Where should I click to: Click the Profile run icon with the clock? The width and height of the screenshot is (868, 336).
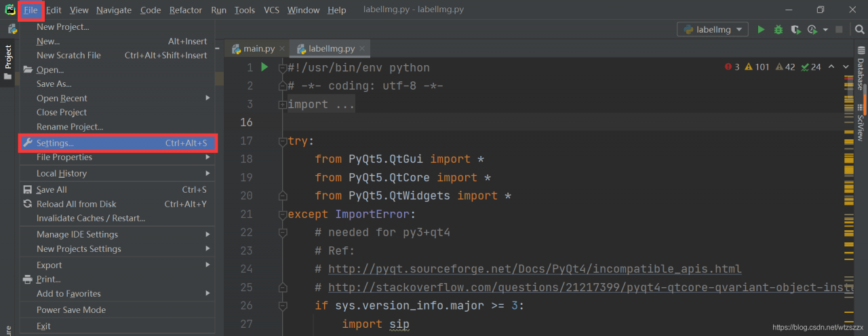[812, 29]
